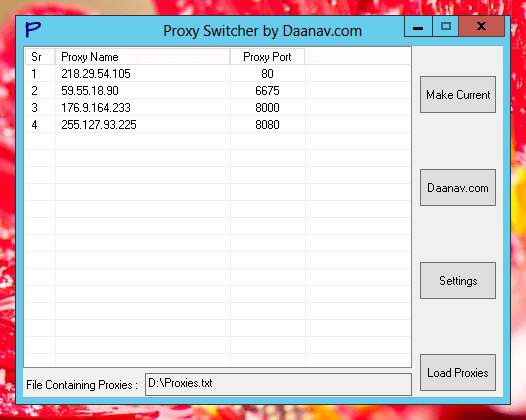
Task: Click the D:\Proxies.txt file path field
Action: click(278, 384)
